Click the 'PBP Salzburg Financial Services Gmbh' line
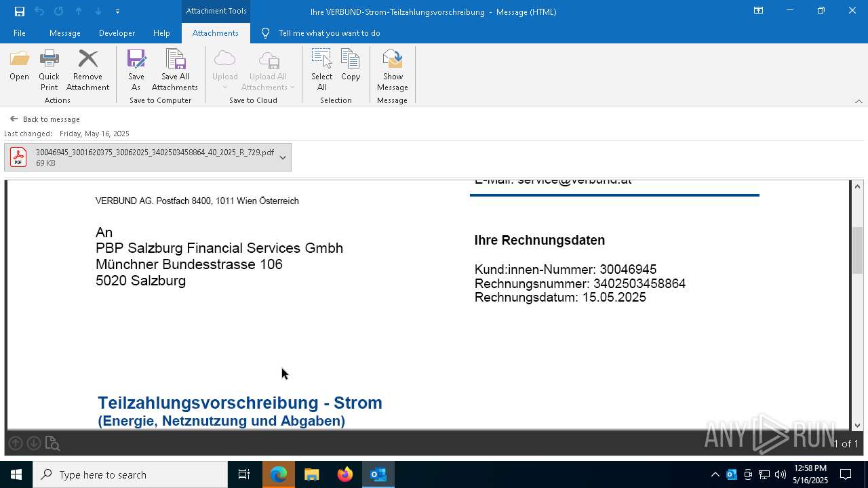Image resolution: width=868 pixels, height=488 pixels. [x=219, y=248]
